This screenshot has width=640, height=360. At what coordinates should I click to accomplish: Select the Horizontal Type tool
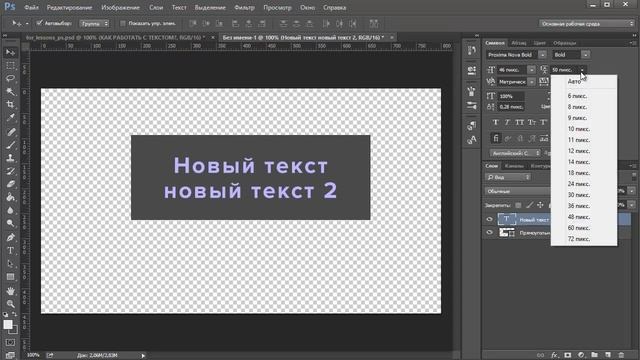(x=11, y=250)
